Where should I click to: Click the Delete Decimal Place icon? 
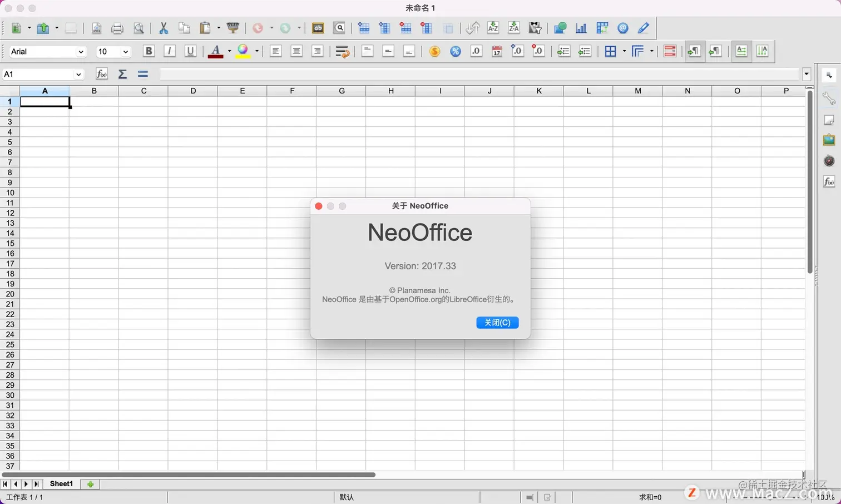click(x=538, y=51)
